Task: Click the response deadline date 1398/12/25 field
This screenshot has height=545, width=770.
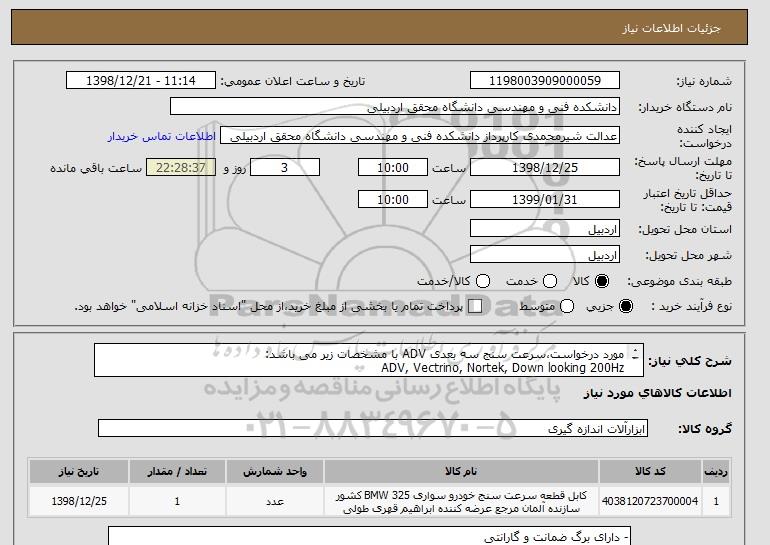Action: pos(545,168)
